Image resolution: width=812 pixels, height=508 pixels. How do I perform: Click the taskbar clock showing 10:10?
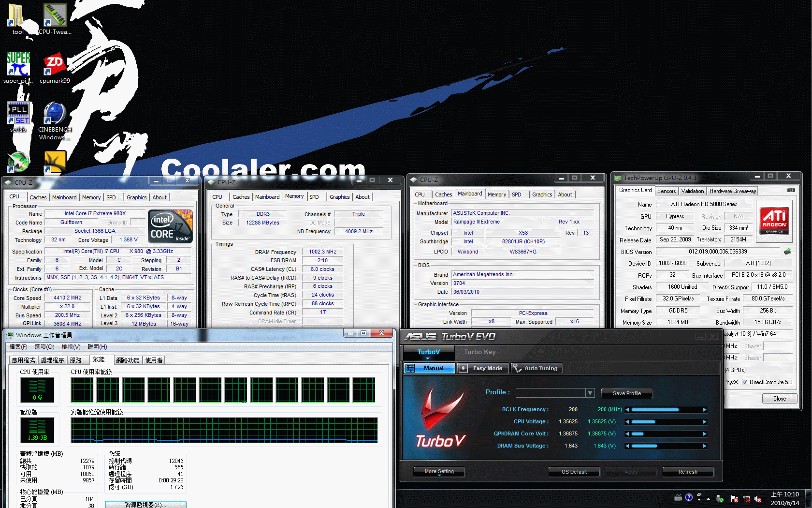(784, 499)
